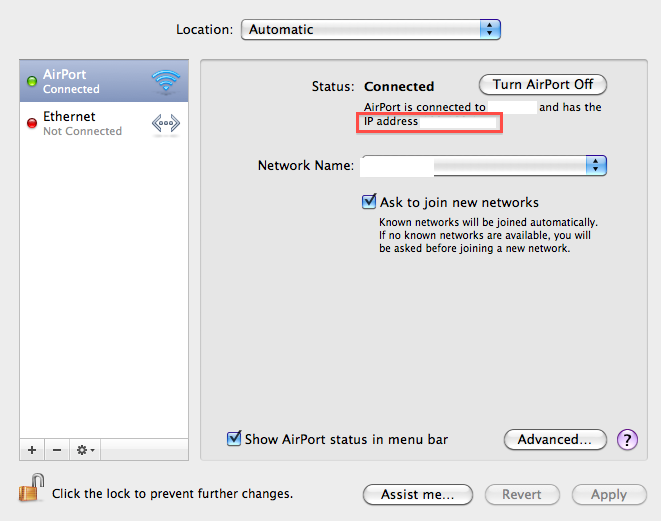The image size is (661, 521).
Task: Click the 'Known networks will be joined automatically' text
Action: pos(488,222)
